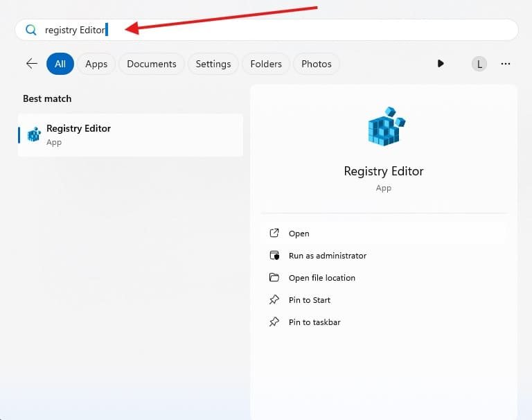Switch to the Folders filter tab
Image resolution: width=532 pixels, height=420 pixels.
click(x=266, y=64)
